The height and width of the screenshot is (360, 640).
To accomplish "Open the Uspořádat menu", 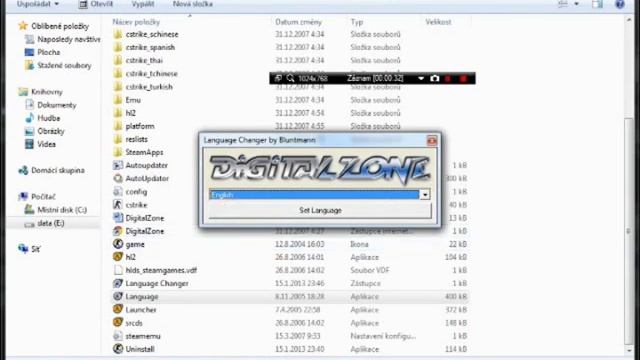I will click(x=38, y=4).
